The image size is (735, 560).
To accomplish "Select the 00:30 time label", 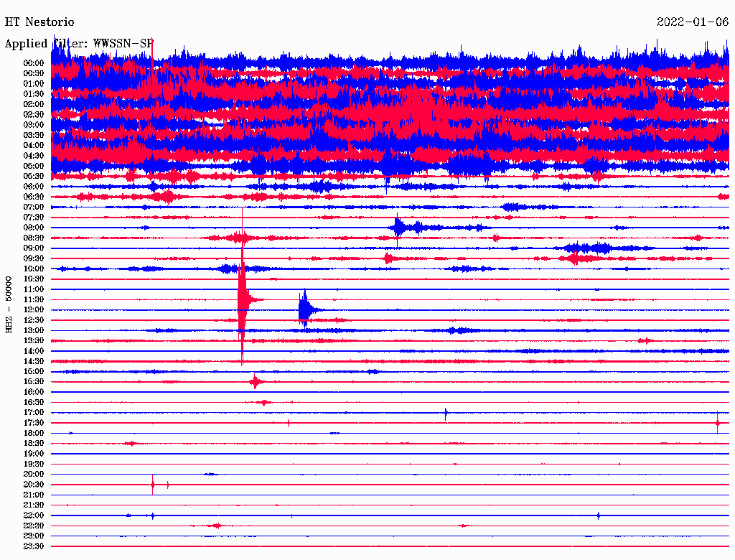I will 34,73.
